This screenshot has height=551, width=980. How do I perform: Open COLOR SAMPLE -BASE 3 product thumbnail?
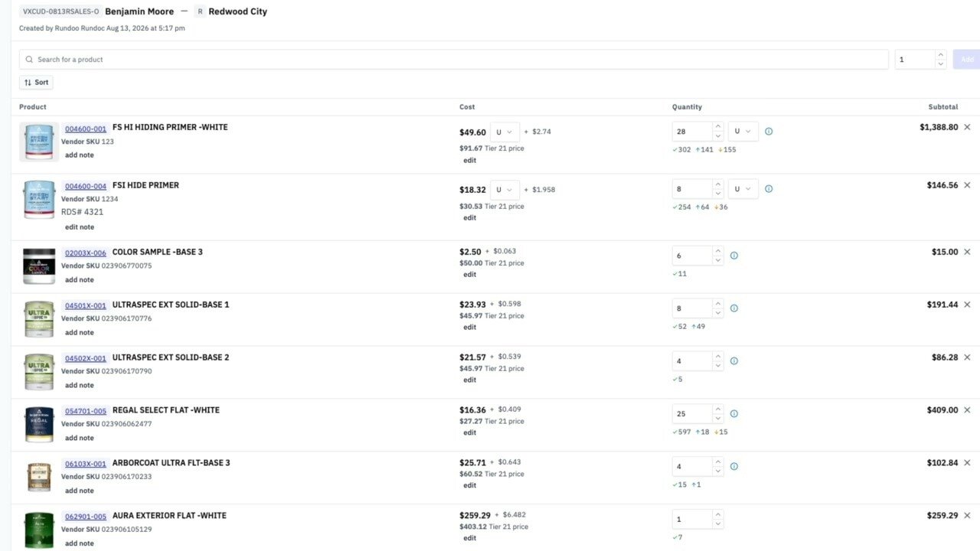(39, 266)
